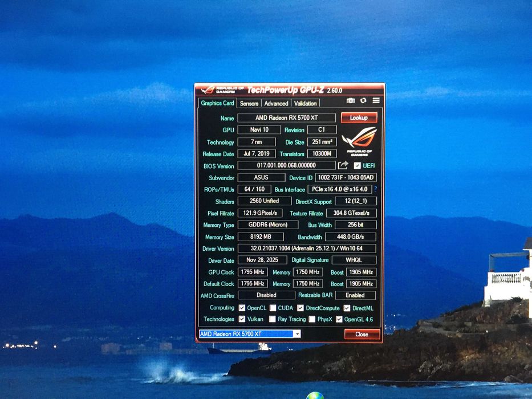Click the GPU value Navi 10
This screenshot has height=399, width=532.
pos(259,129)
